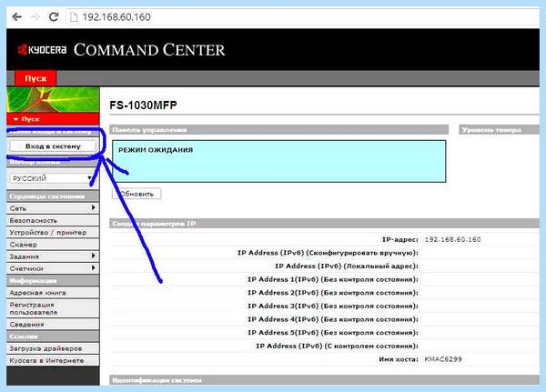The image size is (546, 392).
Task: Click the COMMAND CENTER title
Action: (149, 49)
